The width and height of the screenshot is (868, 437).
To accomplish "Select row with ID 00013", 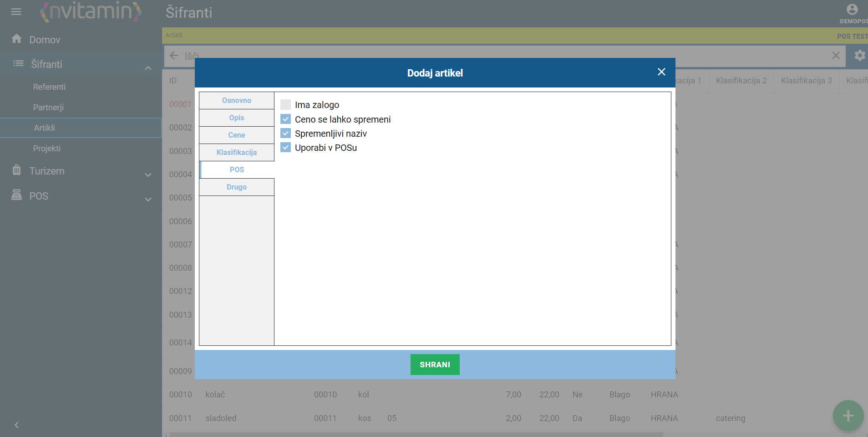I will [x=180, y=315].
